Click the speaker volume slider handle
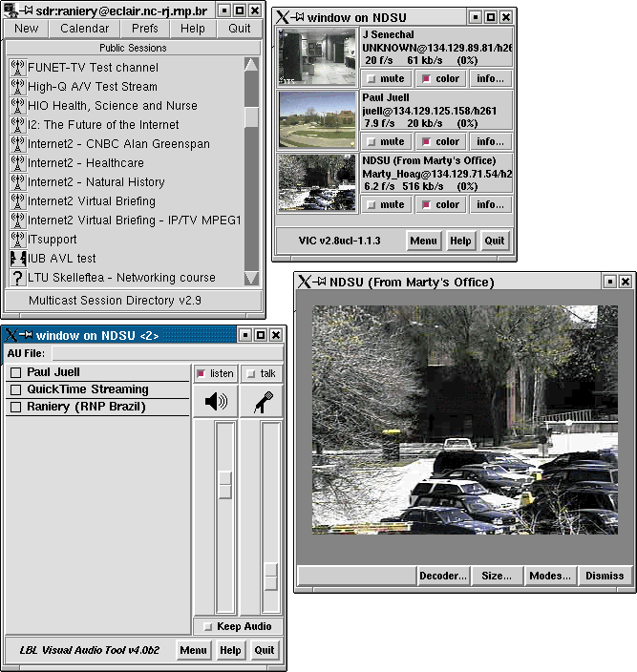 [225, 485]
